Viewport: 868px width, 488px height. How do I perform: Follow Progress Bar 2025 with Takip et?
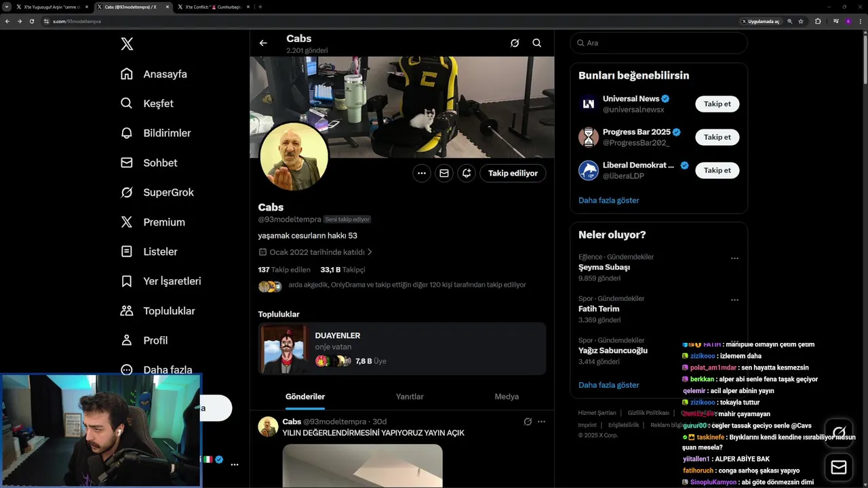pyautogui.click(x=717, y=137)
